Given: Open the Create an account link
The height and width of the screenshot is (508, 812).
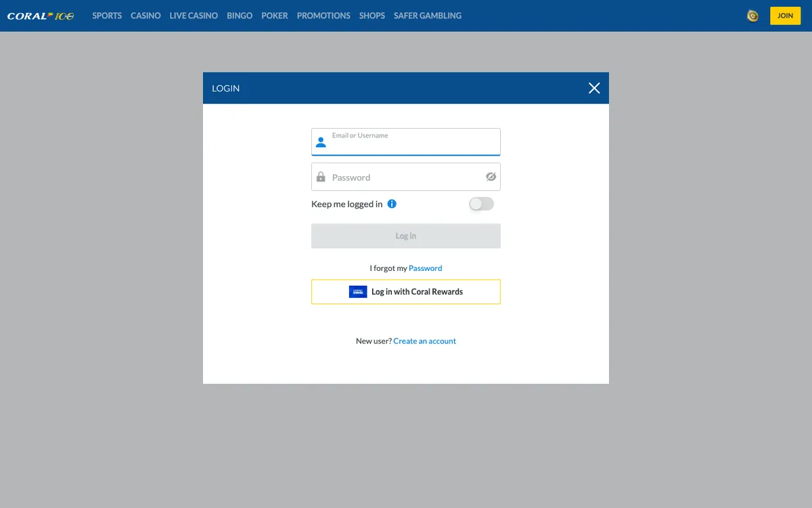Looking at the screenshot, I should pos(424,341).
